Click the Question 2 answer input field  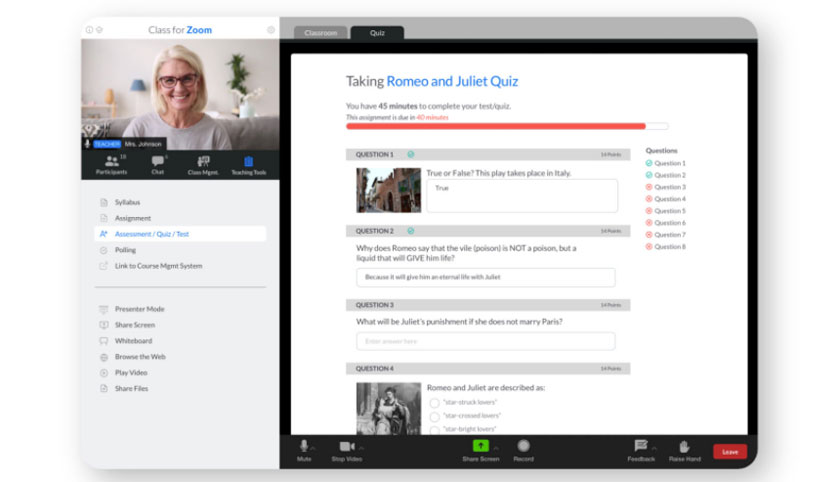(485, 277)
